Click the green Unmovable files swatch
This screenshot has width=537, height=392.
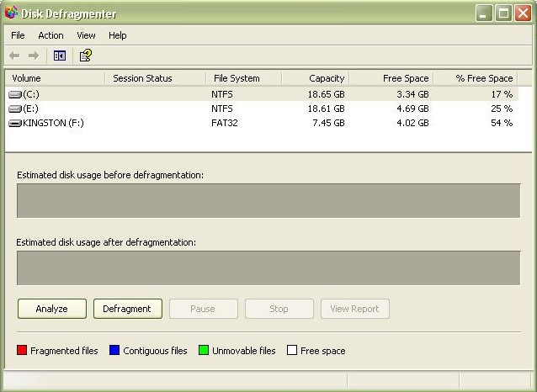(204, 351)
